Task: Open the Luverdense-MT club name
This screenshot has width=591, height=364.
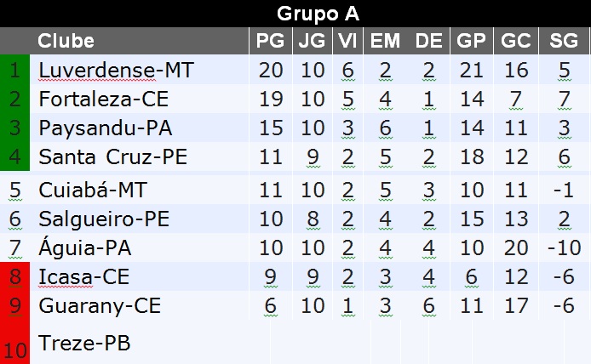Action: coord(116,71)
